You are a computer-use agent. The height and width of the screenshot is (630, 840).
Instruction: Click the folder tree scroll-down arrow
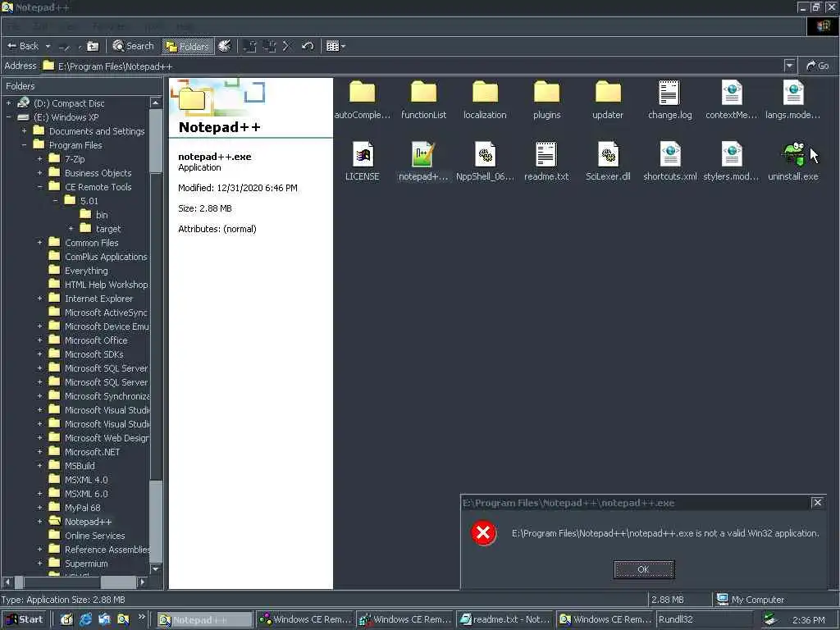[x=155, y=569]
